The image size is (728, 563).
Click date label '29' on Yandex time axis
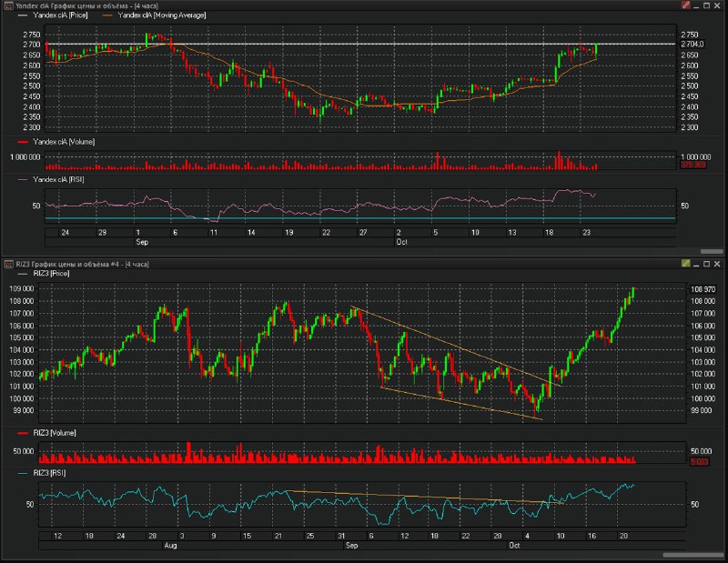pos(102,233)
